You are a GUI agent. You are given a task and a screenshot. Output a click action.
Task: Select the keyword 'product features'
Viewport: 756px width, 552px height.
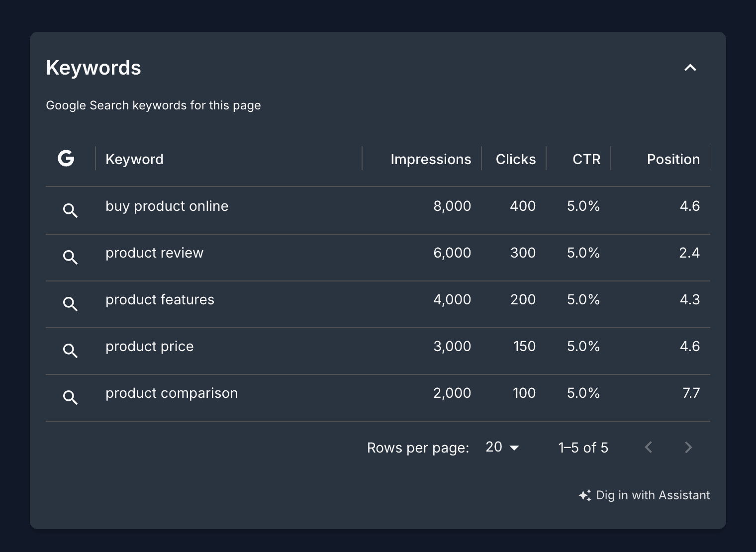(x=160, y=300)
